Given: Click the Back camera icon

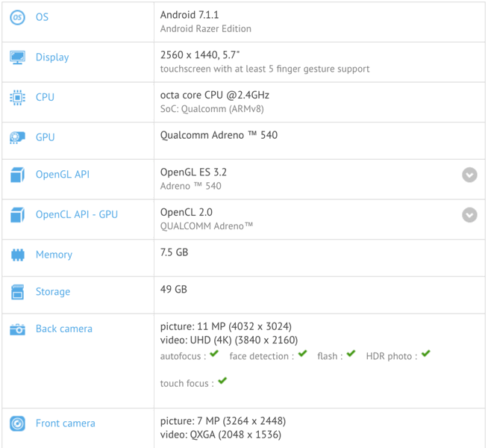Looking at the screenshot, I should [17, 329].
